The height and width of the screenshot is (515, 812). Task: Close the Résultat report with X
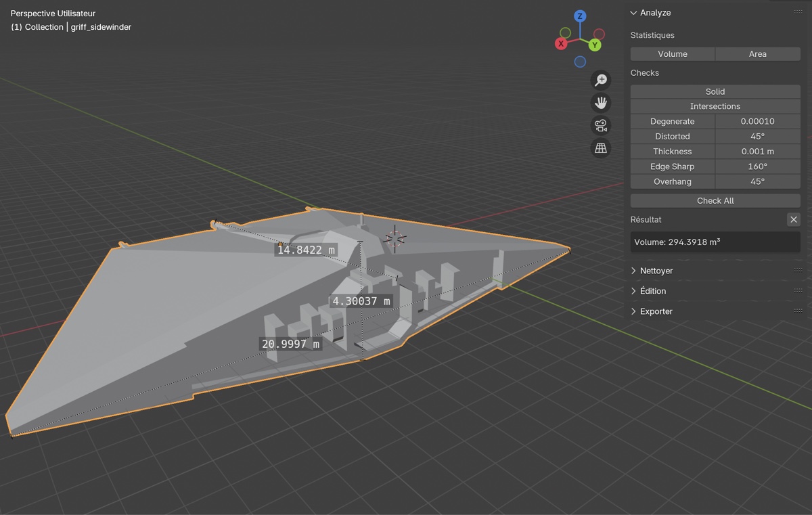pos(794,219)
